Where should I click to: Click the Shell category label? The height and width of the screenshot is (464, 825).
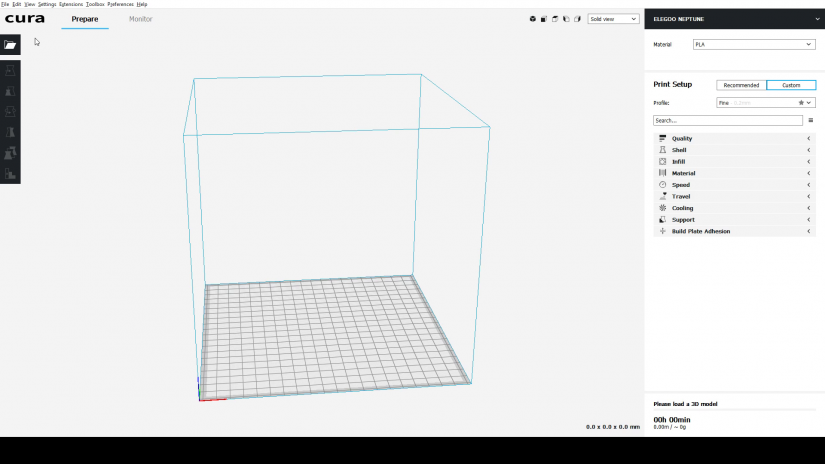[679, 150]
